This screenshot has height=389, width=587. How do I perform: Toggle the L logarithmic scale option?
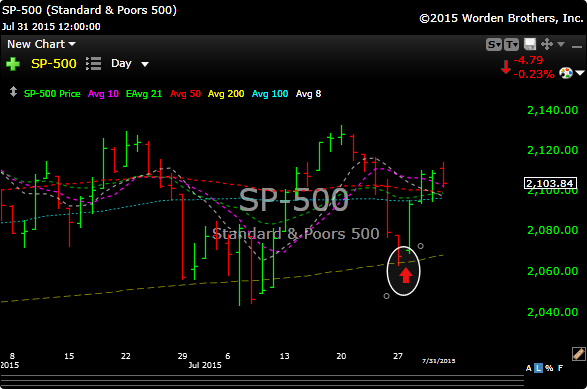538,368
